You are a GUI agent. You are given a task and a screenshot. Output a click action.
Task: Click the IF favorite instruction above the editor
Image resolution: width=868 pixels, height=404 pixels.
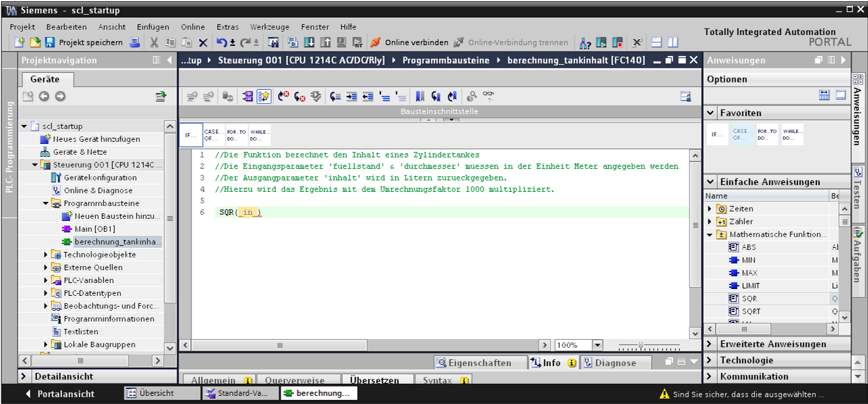point(190,135)
